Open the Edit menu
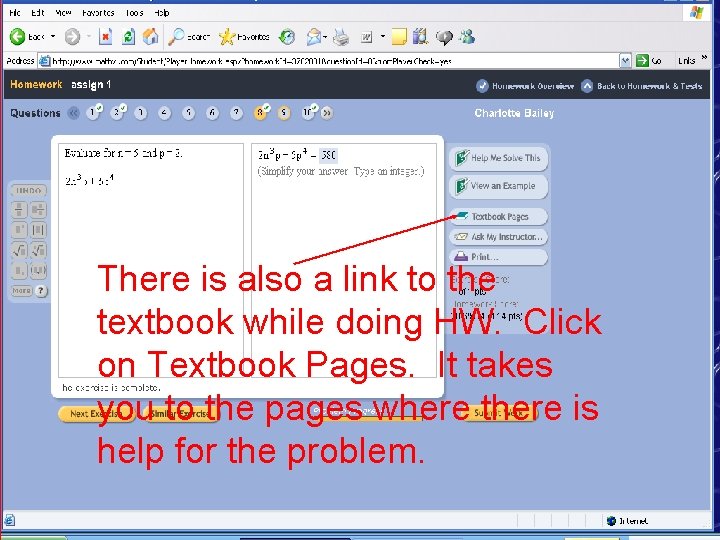Screen dimensions: 720x540 (38, 13)
